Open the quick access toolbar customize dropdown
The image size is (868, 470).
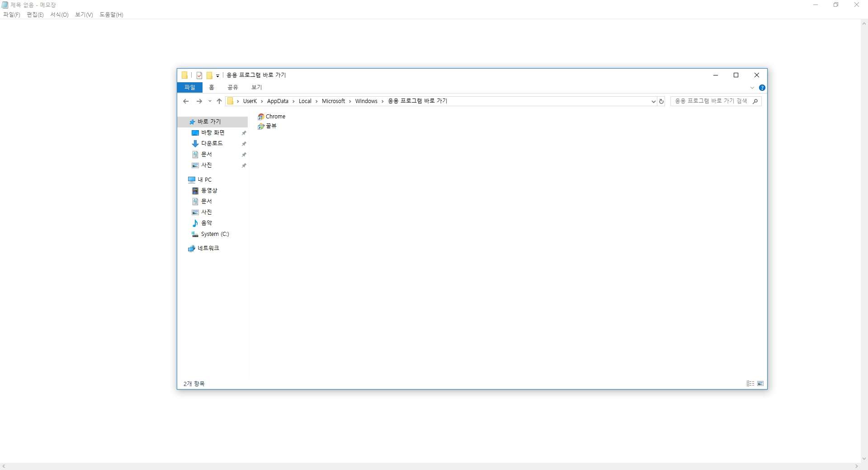click(x=217, y=75)
